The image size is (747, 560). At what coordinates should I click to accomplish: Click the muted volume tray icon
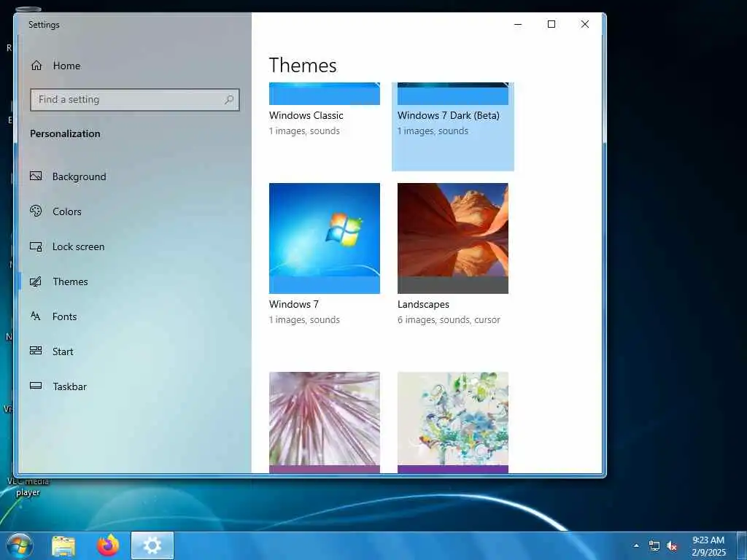click(672, 546)
